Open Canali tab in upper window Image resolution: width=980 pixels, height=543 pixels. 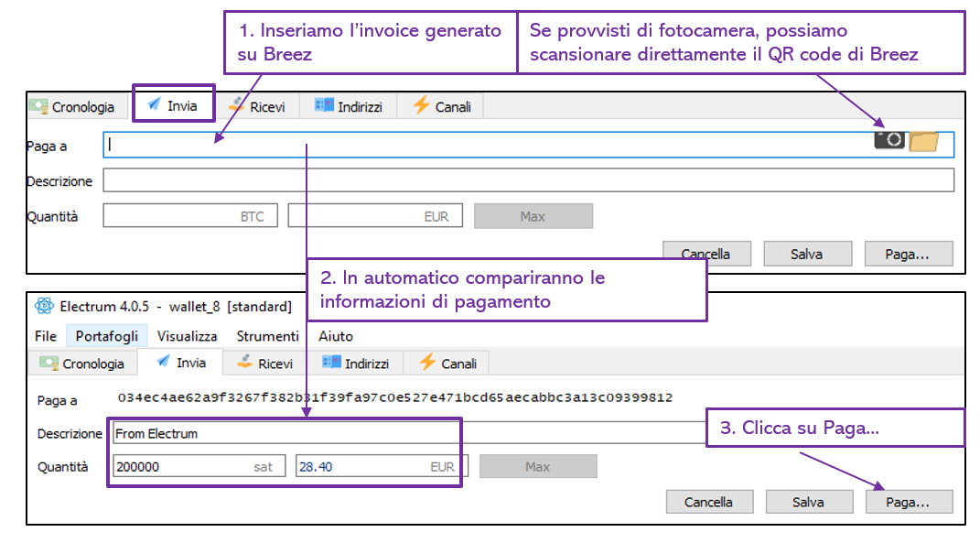point(441,107)
